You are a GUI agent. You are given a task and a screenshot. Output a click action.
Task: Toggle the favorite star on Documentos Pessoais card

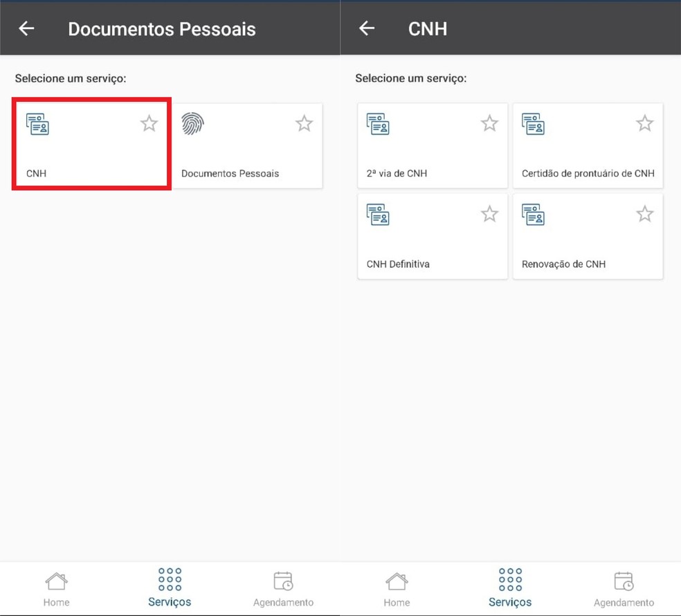pos(304,124)
